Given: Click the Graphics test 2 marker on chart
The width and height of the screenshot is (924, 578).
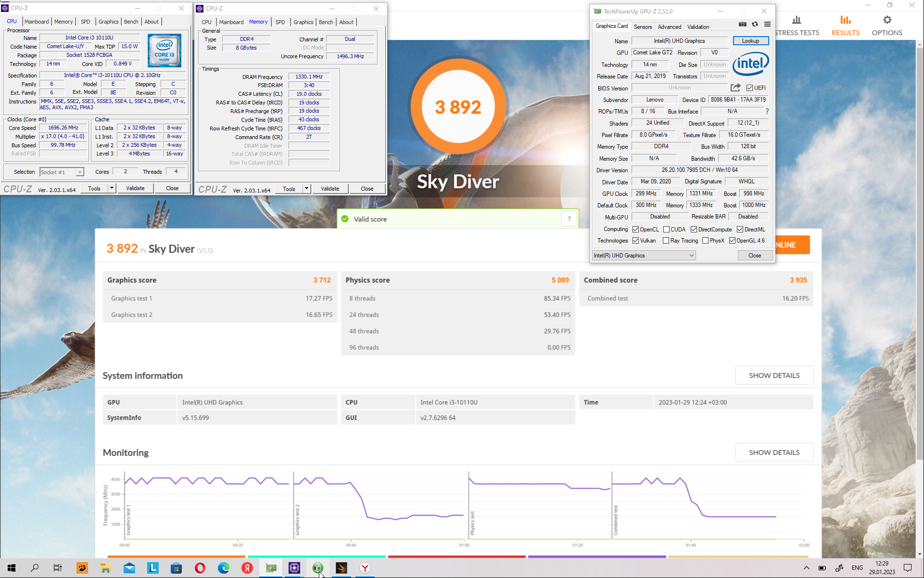Looking at the screenshot, I should [x=297, y=520].
